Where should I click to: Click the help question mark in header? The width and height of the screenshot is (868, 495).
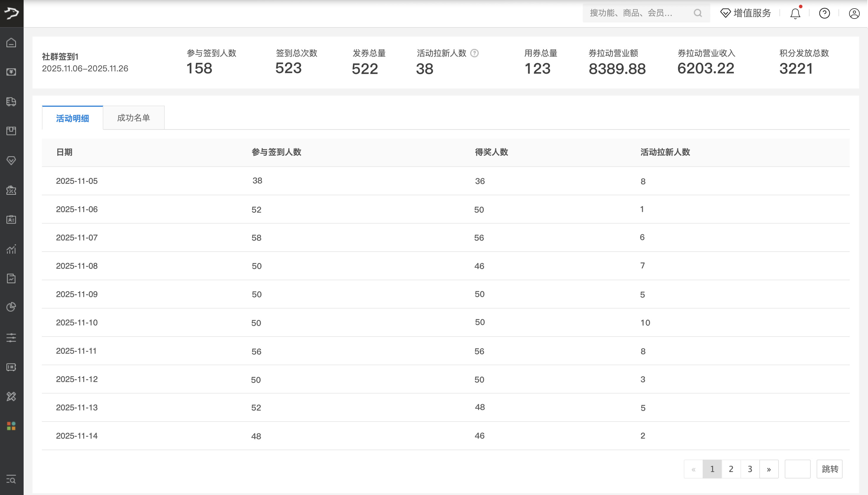click(x=824, y=14)
